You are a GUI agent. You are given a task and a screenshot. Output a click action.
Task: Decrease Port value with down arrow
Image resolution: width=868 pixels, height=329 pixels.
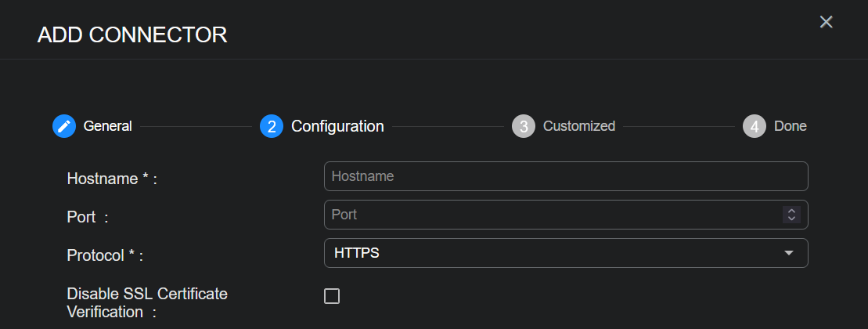[791, 218]
